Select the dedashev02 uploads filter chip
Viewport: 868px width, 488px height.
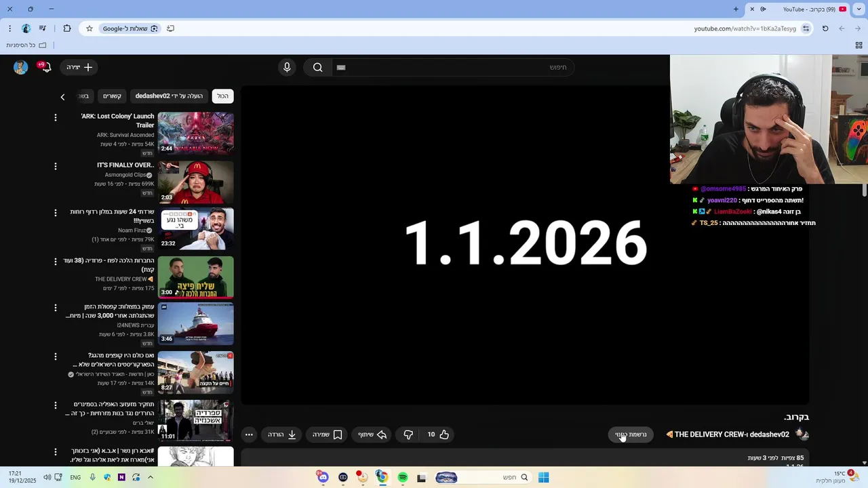coord(169,96)
